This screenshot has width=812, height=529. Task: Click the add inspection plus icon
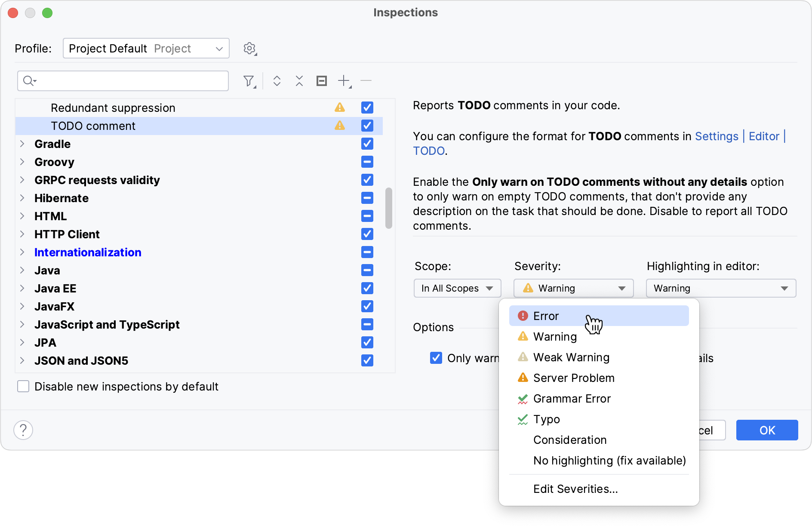344,81
